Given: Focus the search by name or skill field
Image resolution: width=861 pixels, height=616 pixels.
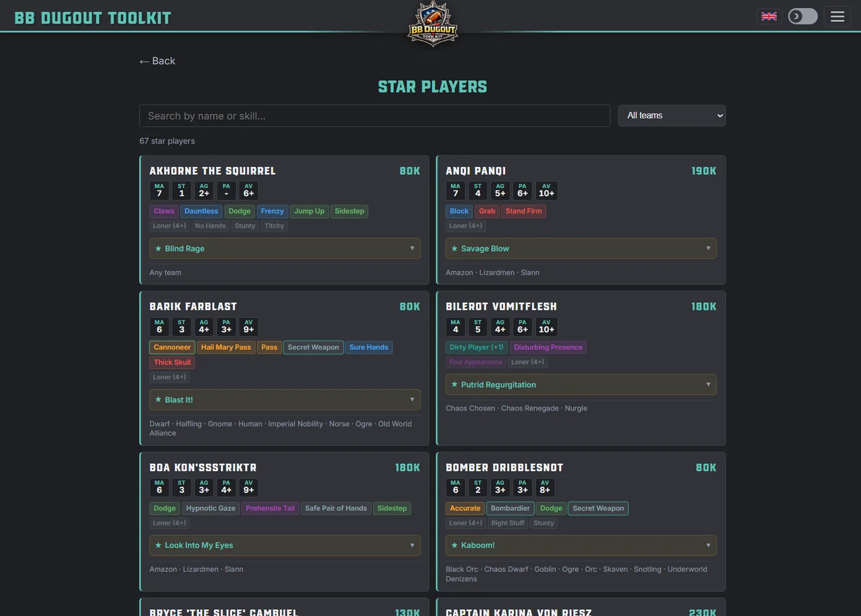Looking at the screenshot, I should [x=375, y=116].
